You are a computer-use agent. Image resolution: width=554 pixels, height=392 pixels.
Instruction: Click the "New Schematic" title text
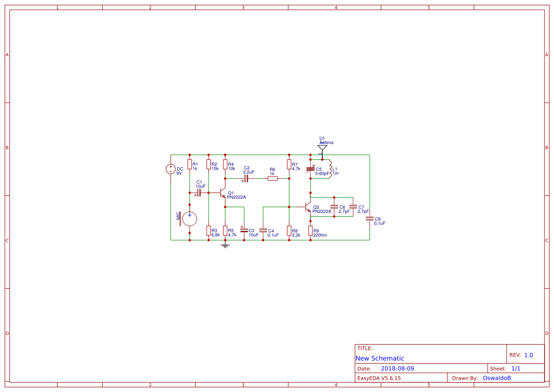(380, 358)
